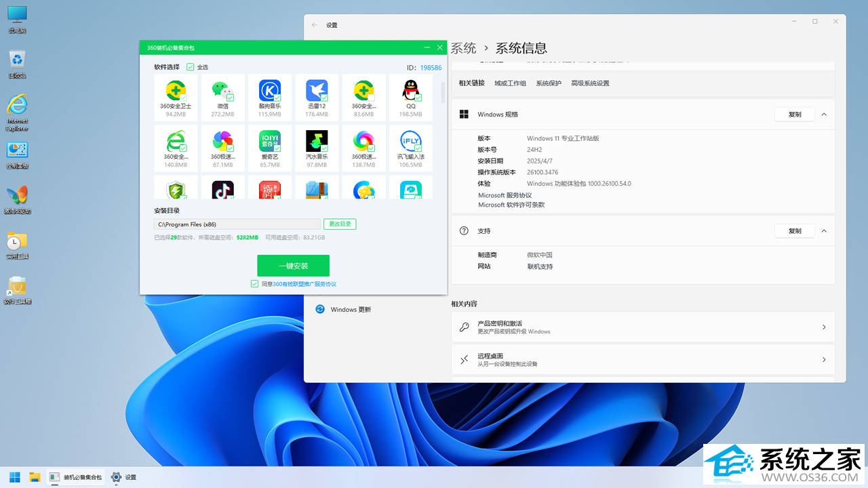Open the 回收站 recycle bin icon
This screenshot has width=868, height=488.
coord(17,65)
